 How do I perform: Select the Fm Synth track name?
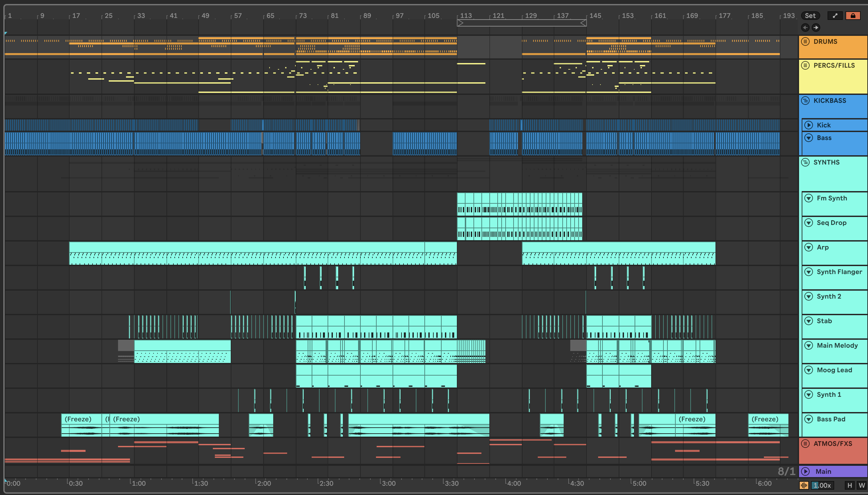(x=832, y=198)
